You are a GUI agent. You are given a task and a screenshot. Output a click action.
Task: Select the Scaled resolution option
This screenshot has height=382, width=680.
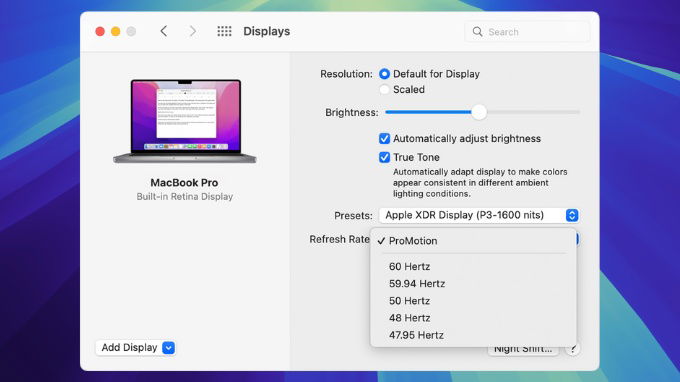[384, 90]
